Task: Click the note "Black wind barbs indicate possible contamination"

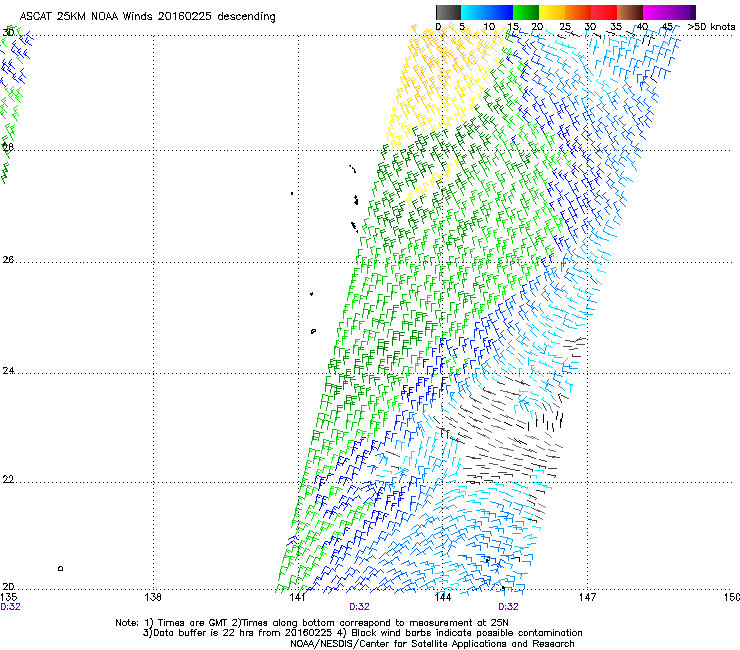Action: (467, 633)
